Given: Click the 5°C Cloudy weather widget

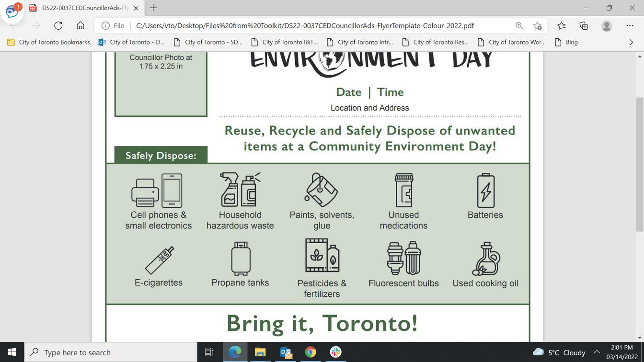Looking at the screenshot, I should coord(559,352).
